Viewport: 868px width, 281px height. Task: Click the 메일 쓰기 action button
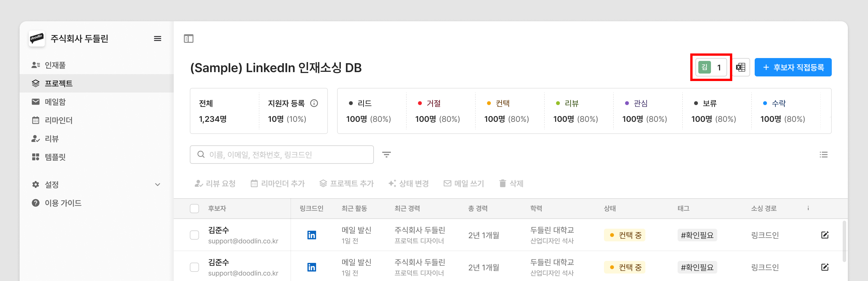click(x=464, y=183)
